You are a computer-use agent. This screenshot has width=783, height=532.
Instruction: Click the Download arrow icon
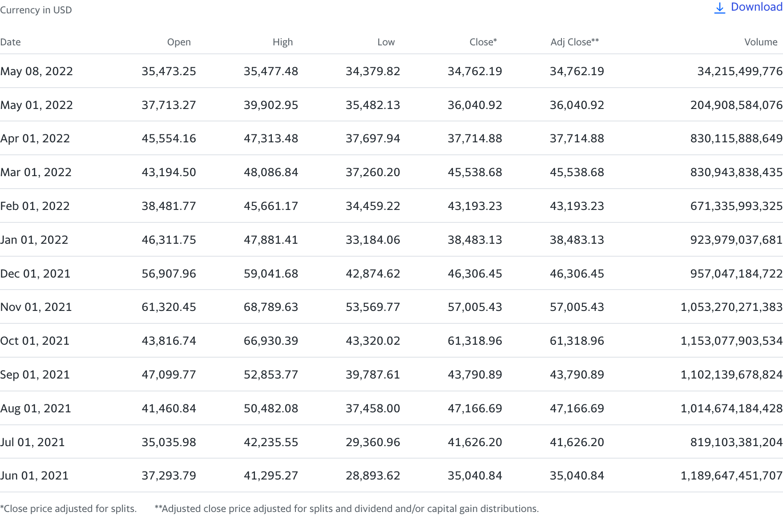tap(719, 8)
